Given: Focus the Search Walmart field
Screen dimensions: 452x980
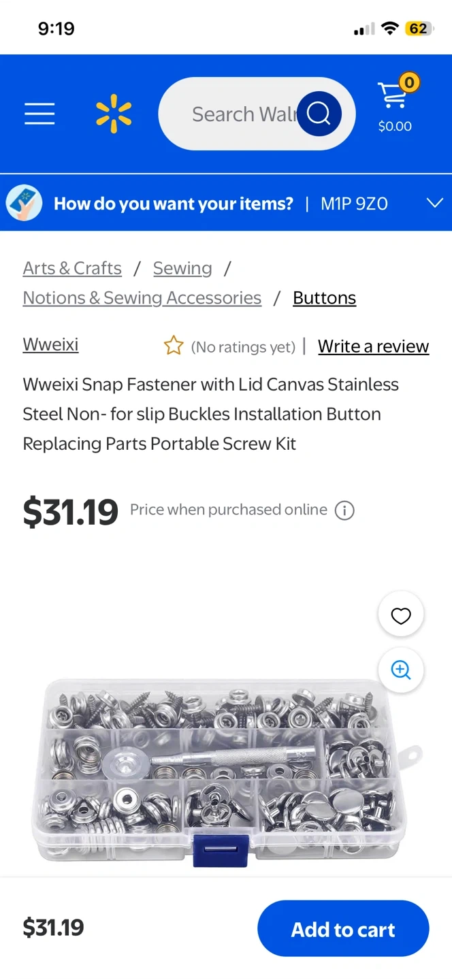Looking at the screenshot, I should (x=238, y=114).
